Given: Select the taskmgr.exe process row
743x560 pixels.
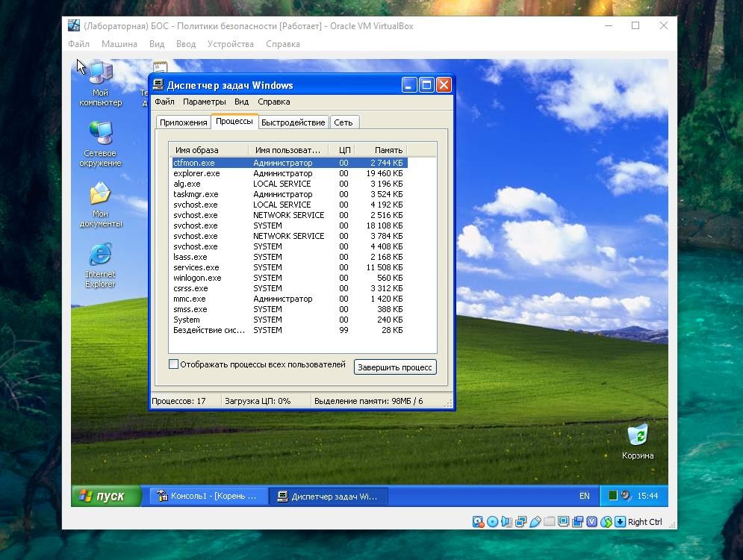Looking at the screenshot, I should coord(290,194).
